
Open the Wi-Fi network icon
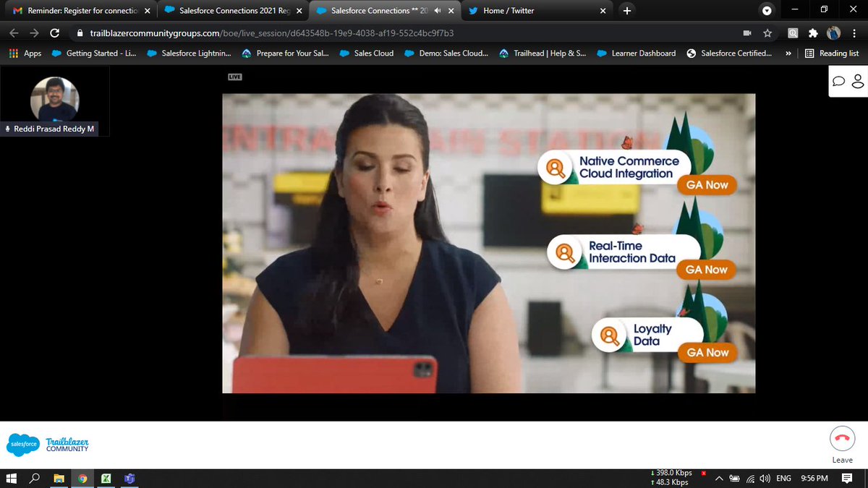tap(751, 478)
